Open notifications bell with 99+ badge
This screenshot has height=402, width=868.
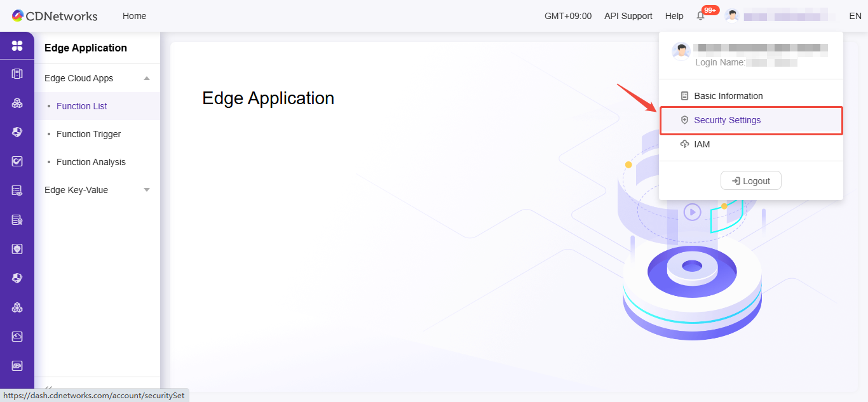pos(701,16)
